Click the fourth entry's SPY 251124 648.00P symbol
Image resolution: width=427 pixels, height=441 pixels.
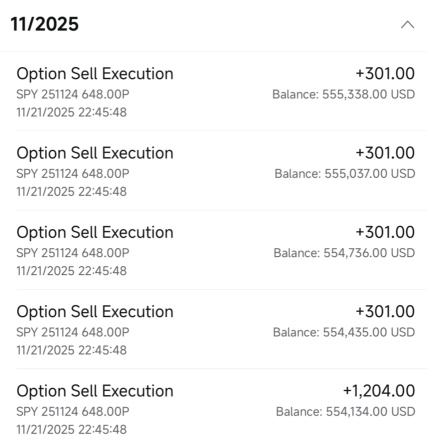tap(73, 332)
